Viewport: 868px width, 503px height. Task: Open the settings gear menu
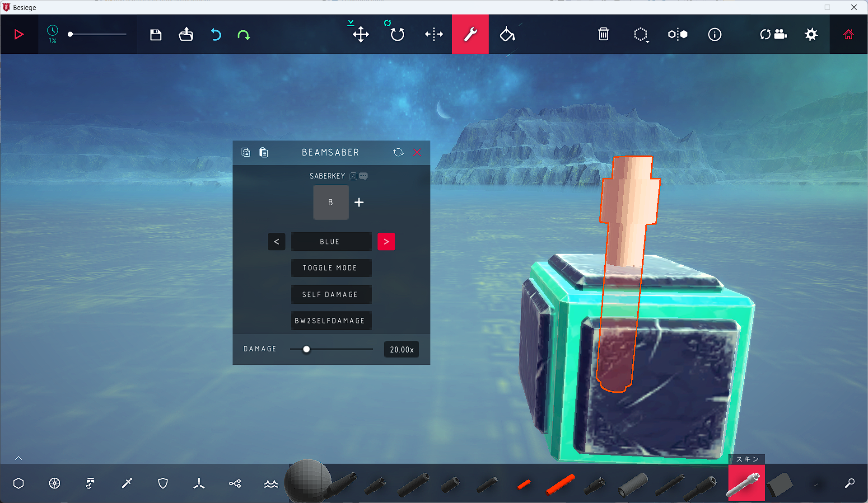coord(811,34)
